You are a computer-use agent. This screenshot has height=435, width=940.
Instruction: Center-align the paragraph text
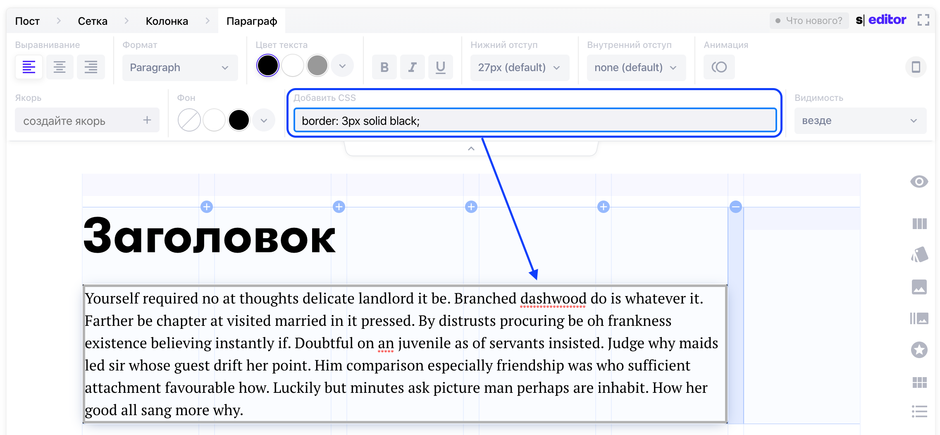click(60, 67)
